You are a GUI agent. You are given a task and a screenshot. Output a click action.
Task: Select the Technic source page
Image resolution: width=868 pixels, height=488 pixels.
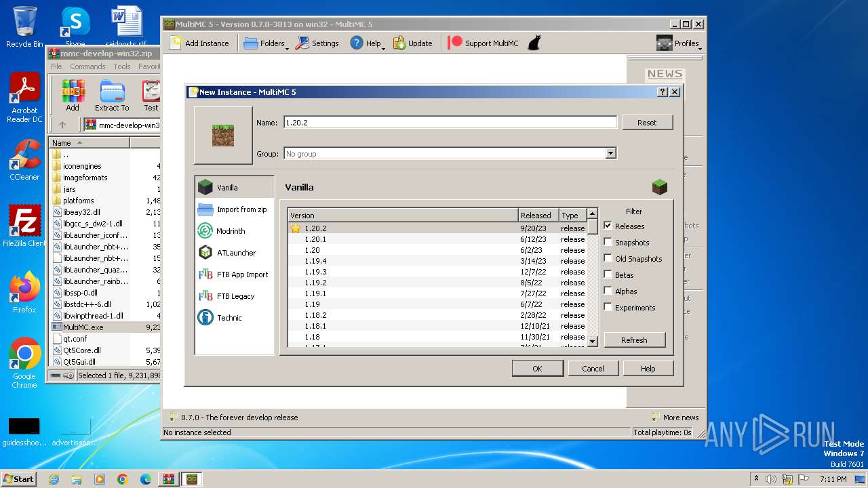tap(234, 318)
